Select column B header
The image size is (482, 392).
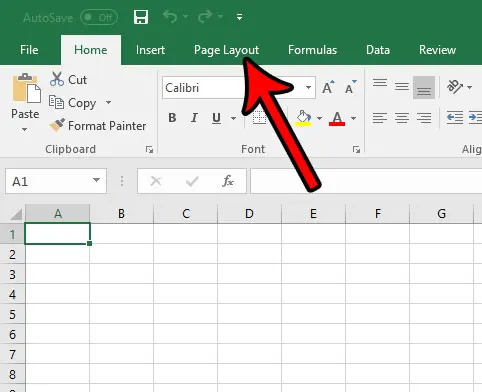(121, 214)
